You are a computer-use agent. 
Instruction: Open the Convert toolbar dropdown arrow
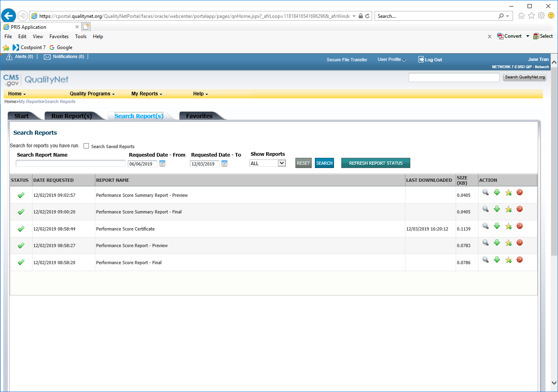528,36
